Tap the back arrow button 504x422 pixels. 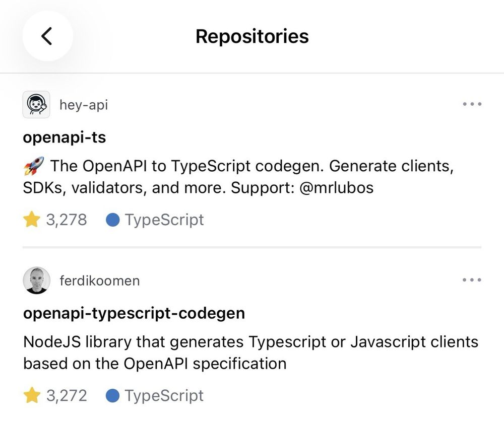pyautogui.click(x=47, y=36)
